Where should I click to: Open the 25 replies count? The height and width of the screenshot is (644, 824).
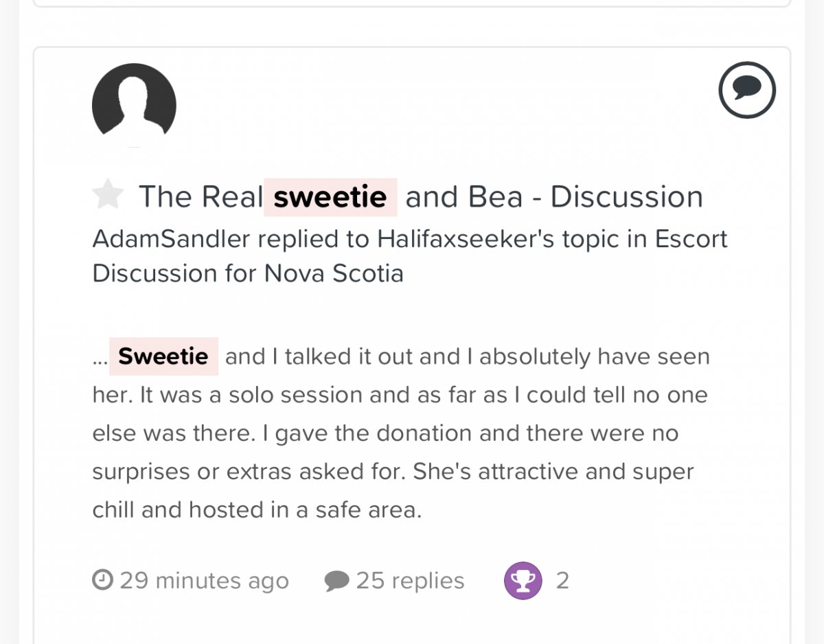coord(410,581)
